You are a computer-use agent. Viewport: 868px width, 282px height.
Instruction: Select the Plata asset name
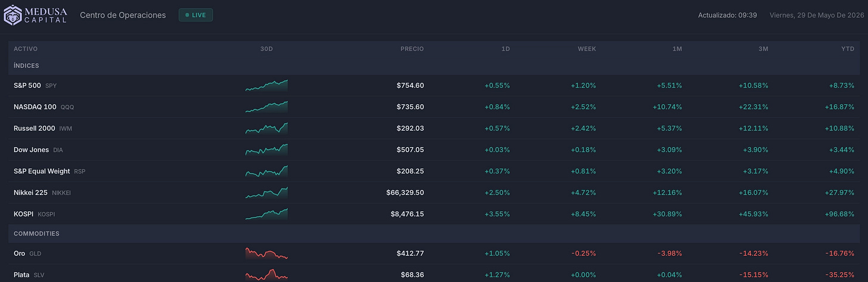click(22, 275)
